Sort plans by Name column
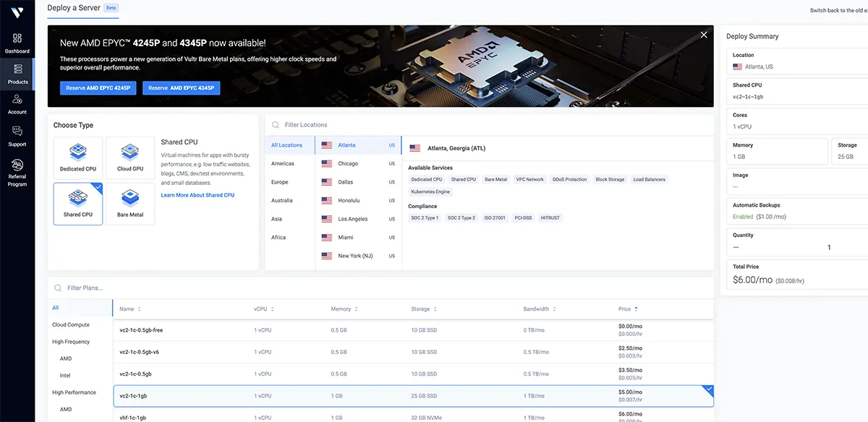 130,309
